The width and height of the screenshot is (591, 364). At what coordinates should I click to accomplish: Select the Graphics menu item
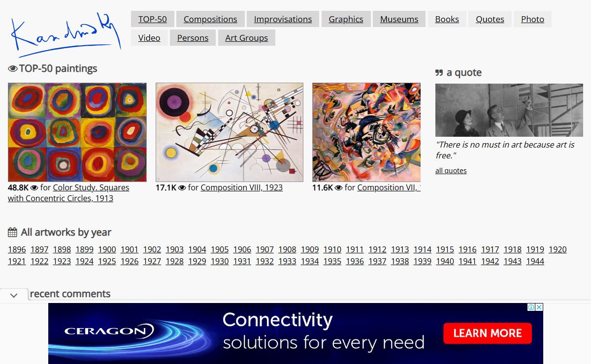[x=346, y=19]
